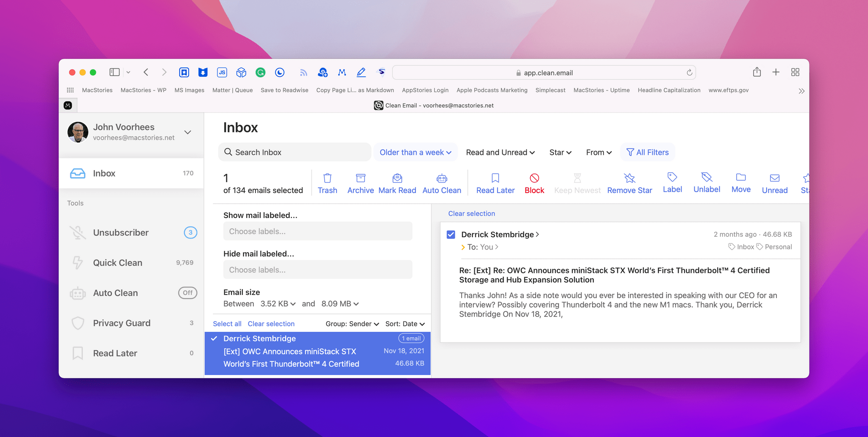This screenshot has height=437, width=868.
Task: Open Matter | Queue bookmark
Action: pyautogui.click(x=232, y=90)
